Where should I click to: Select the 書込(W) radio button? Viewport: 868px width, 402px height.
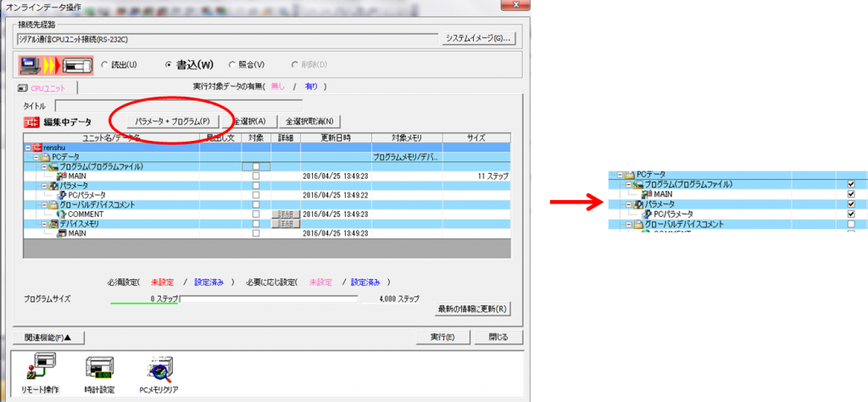click(x=169, y=64)
